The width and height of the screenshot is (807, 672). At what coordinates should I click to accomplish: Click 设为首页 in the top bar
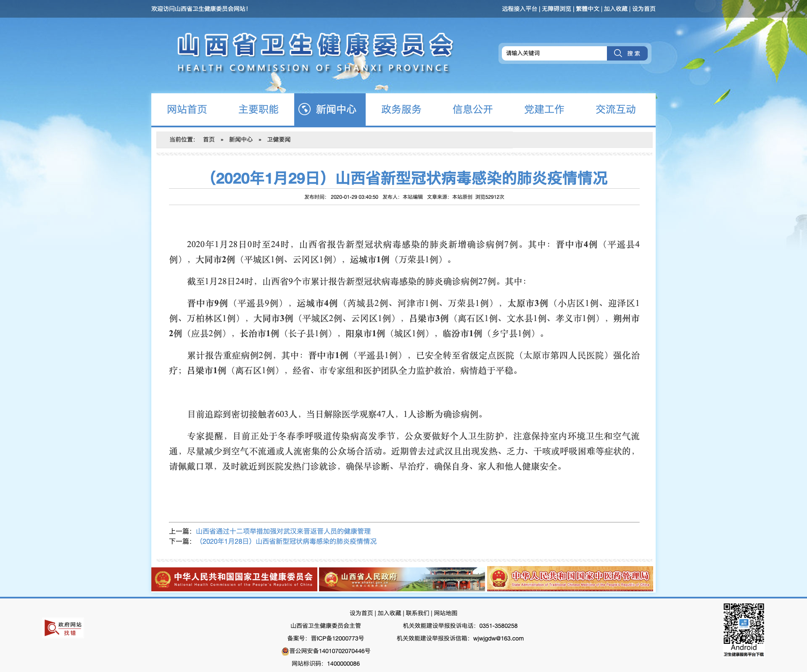point(644,9)
